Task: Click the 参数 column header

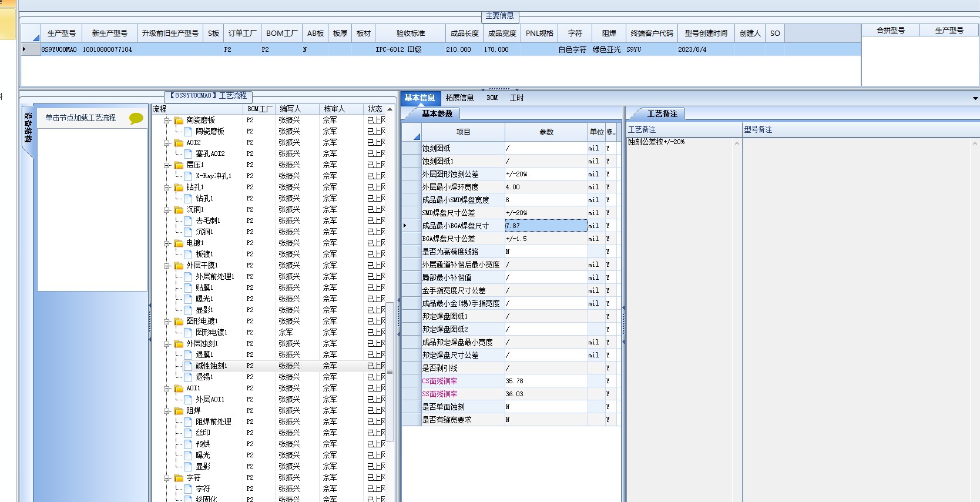Action: point(546,132)
